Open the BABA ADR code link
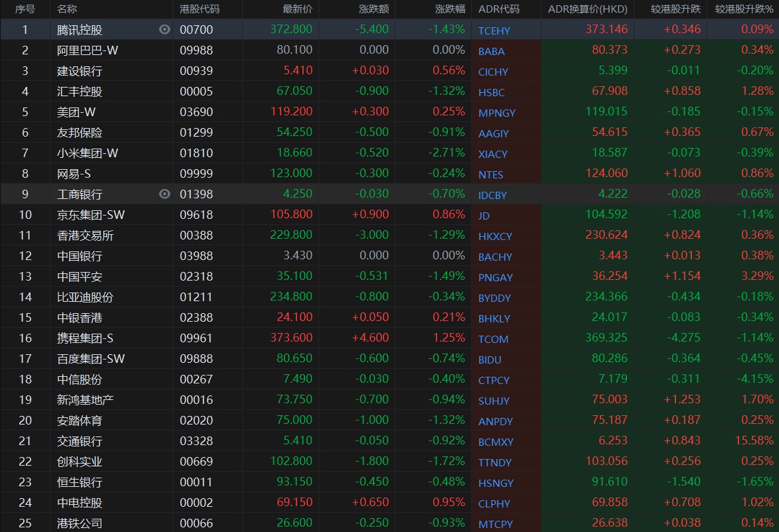779x532 pixels. click(x=492, y=51)
